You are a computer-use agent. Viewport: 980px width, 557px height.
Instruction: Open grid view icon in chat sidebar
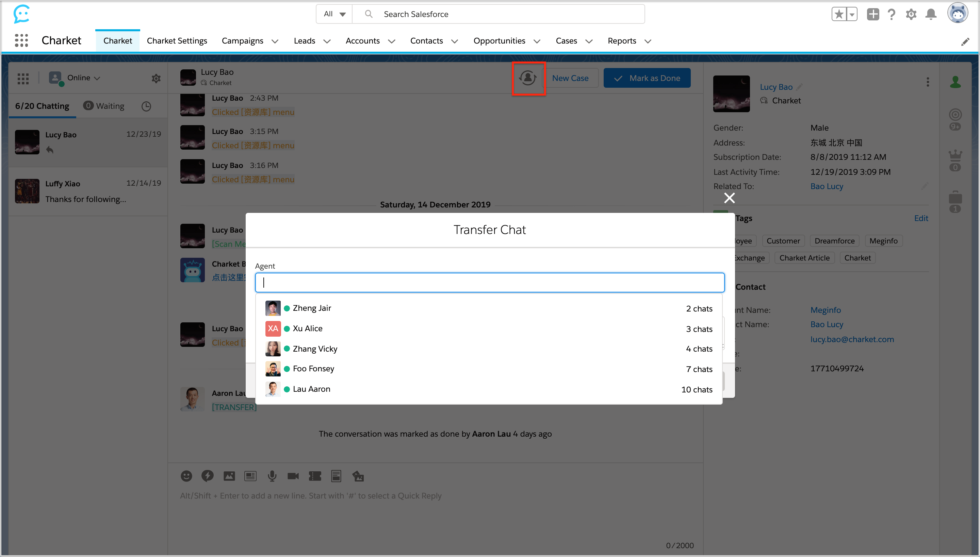click(x=23, y=78)
